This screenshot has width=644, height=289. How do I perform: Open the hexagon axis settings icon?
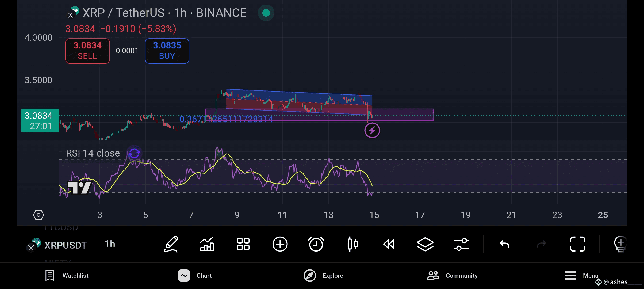[39, 215]
